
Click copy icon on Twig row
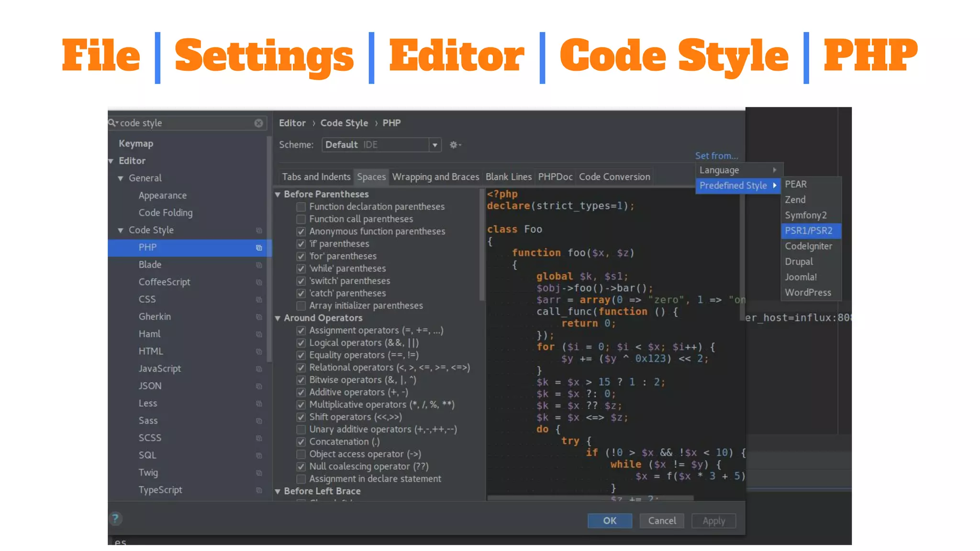point(259,473)
